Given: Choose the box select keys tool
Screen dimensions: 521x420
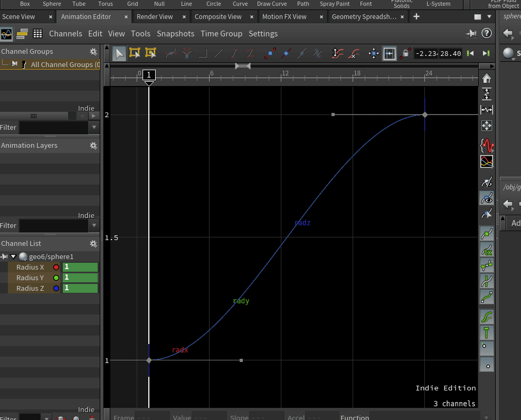Looking at the screenshot, I should click(x=135, y=53).
